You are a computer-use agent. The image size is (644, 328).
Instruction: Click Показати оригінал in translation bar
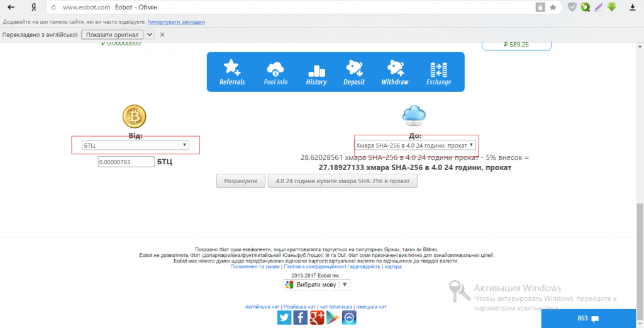[112, 35]
